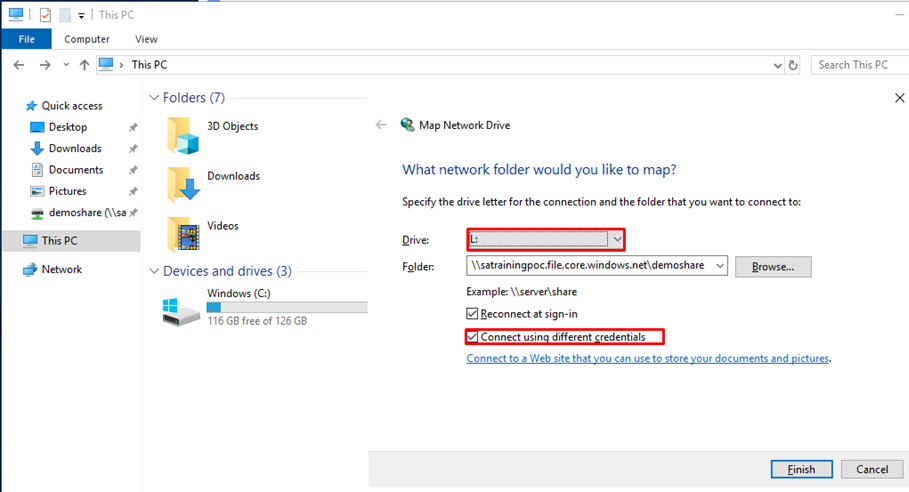Image resolution: width=909 pixels, height=492 pixels.
Task: Select the Videos folder icon
Action: 183,234
